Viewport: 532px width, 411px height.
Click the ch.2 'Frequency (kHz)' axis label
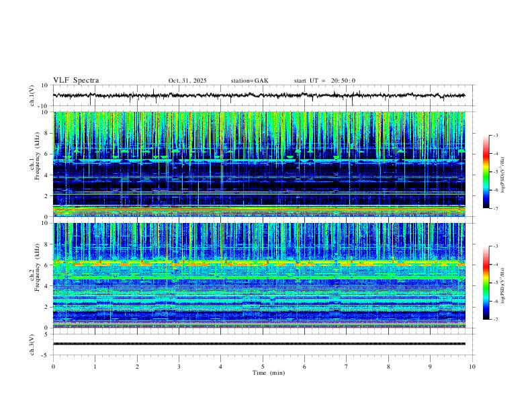[37, 268]
